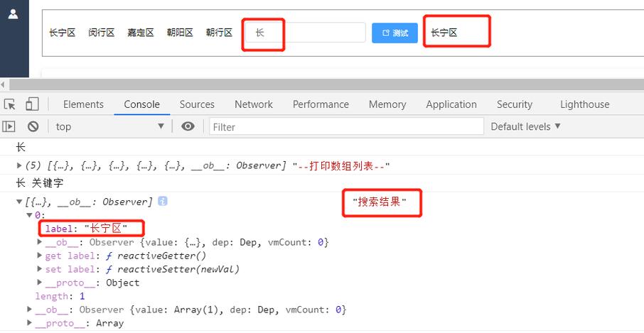Click the "搜索结果" log string
This screenshot has width=644, height=333.
380,202
